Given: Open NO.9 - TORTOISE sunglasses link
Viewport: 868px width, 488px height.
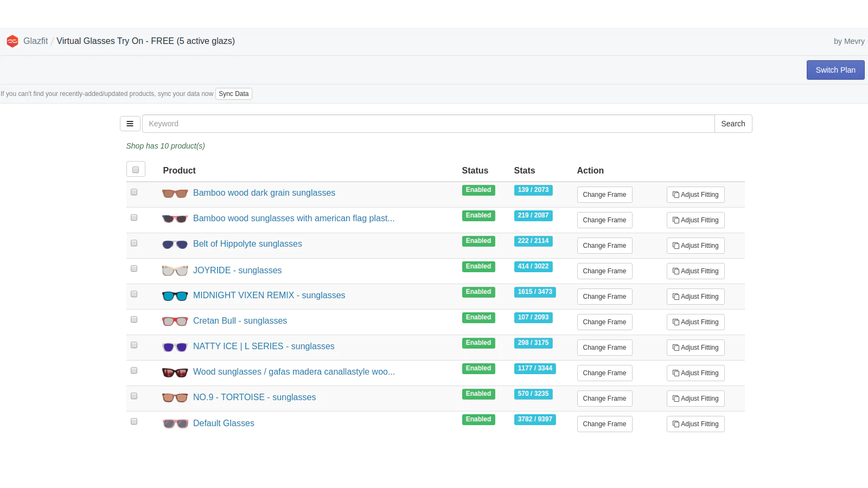Looking at the screenshot, I should pos(254,397).
